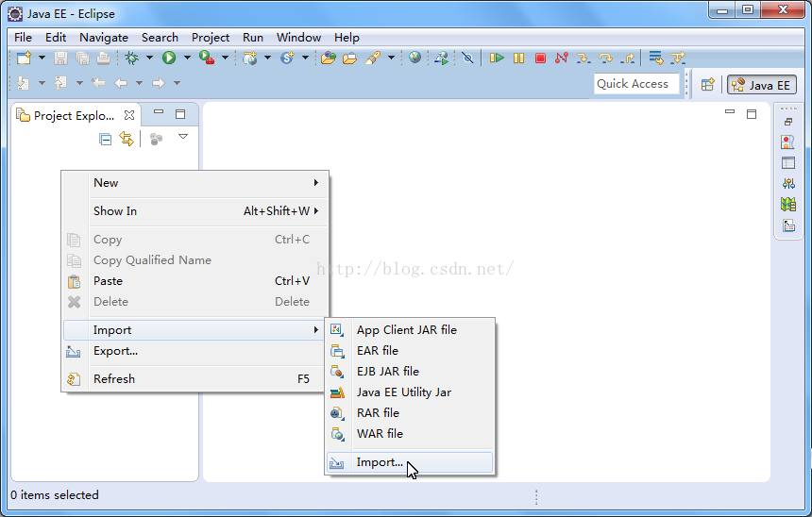Click the New Servlet S icon
812x517 pixels.
click(x=287, y=58)
